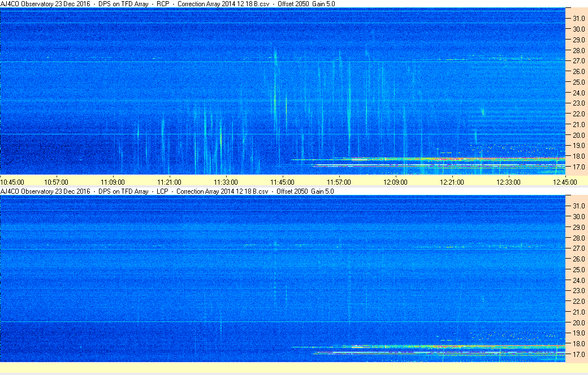
Task: Click the LCP spectrogram title line
Action: (x=167, y=191)
